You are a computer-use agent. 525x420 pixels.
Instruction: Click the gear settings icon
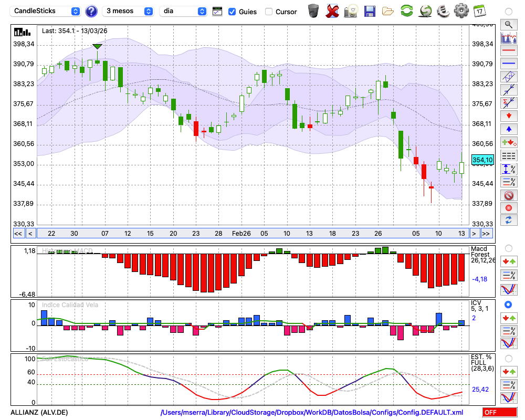point(461,10)
